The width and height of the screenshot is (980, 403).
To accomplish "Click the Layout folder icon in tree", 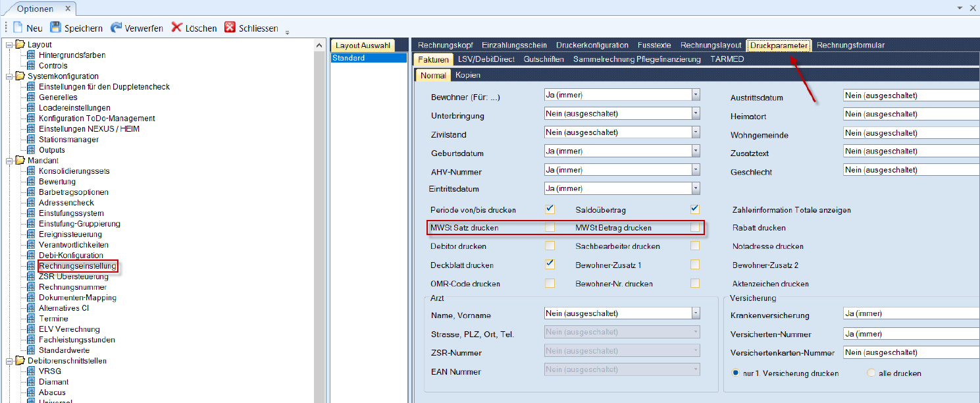I will tap(20, 45).
